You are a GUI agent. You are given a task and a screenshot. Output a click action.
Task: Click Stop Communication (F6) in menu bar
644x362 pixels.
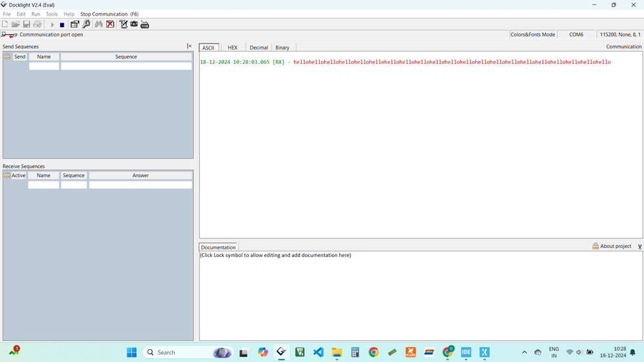[109, 14]
